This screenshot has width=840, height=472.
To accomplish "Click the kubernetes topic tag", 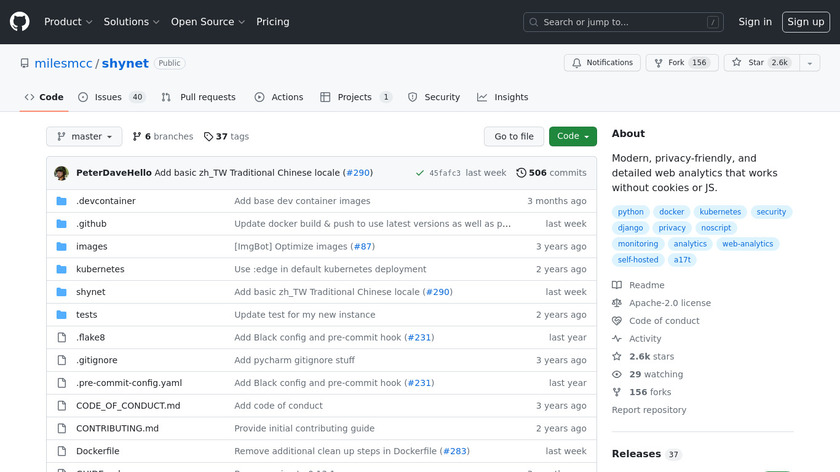I will point(720,212).
